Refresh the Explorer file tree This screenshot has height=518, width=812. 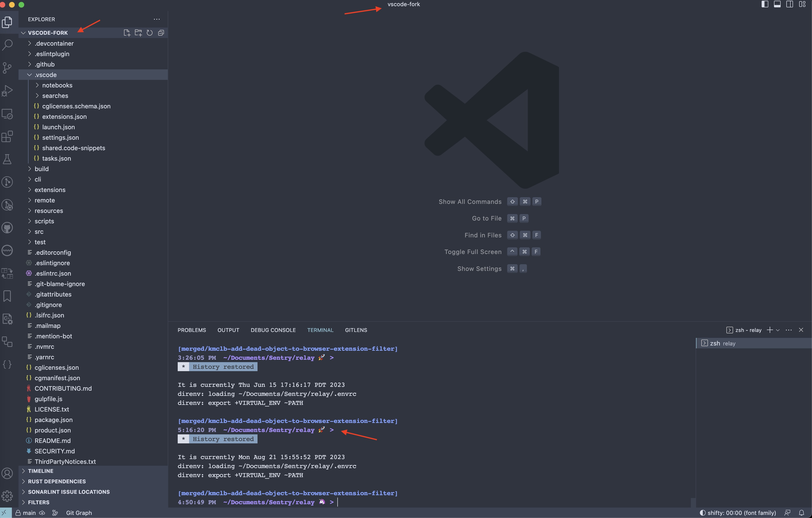(x=150, y=33)
